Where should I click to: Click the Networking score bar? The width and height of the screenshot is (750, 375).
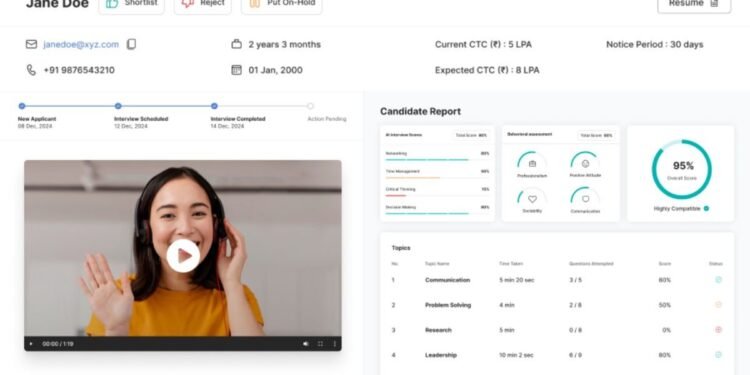[437, 159]
